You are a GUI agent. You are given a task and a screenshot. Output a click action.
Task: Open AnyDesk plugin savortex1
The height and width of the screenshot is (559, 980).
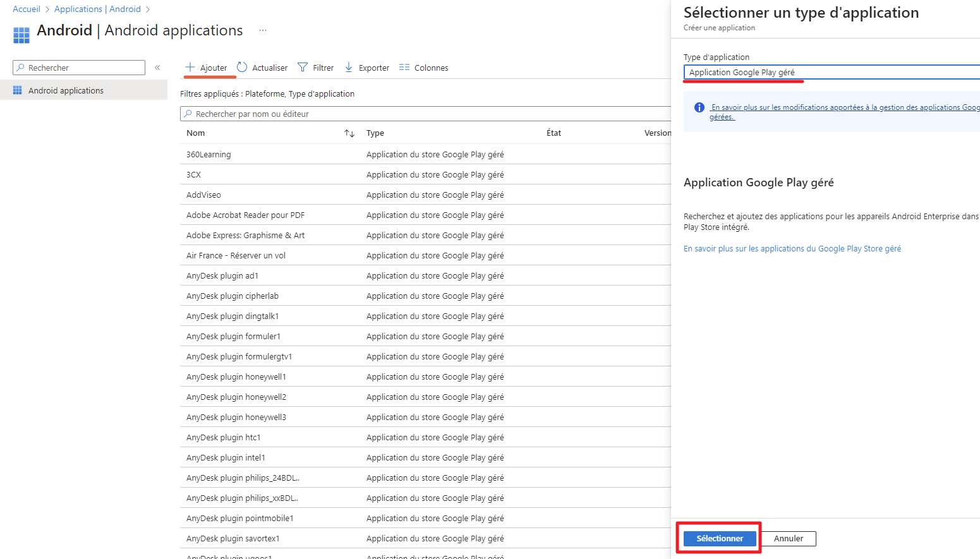[x=233, y=539]
